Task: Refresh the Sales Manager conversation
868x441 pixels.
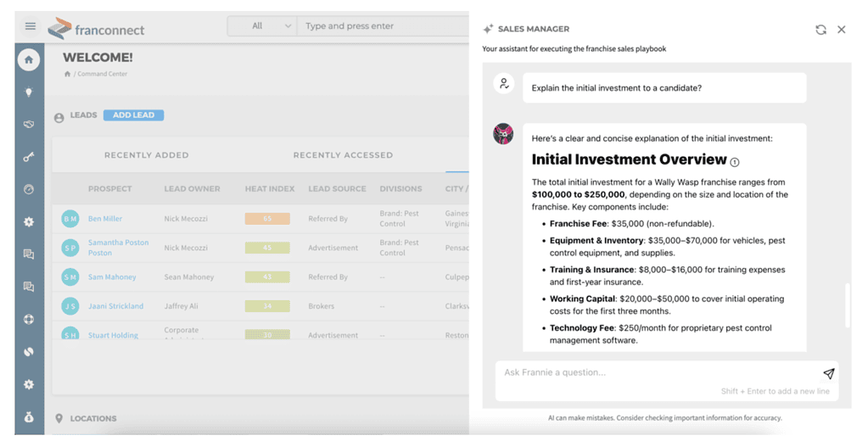Action: [x=821, y=30]
